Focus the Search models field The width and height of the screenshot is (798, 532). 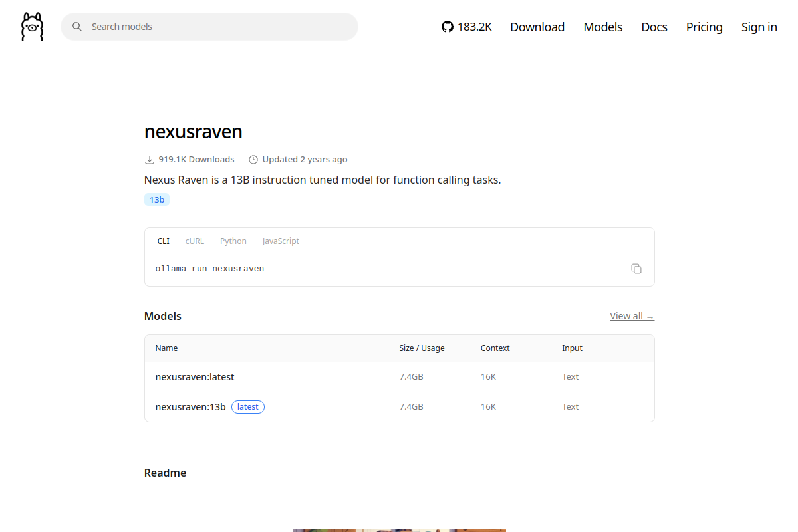point(209,27)
